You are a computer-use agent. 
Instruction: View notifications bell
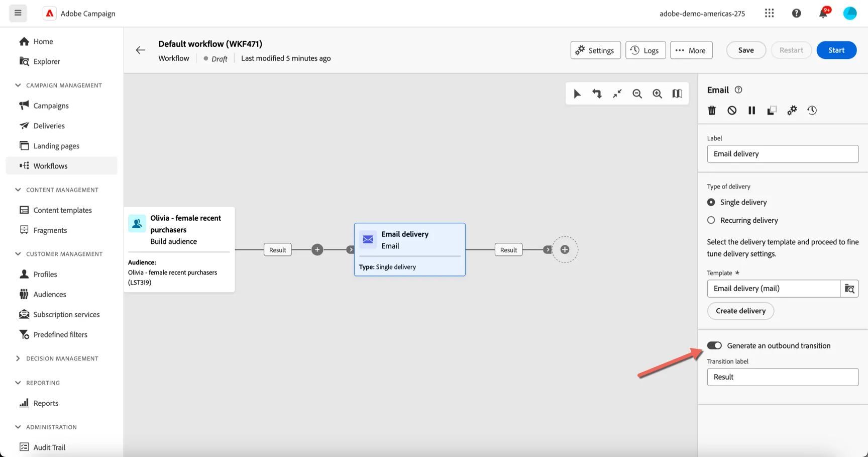point(823,13)
